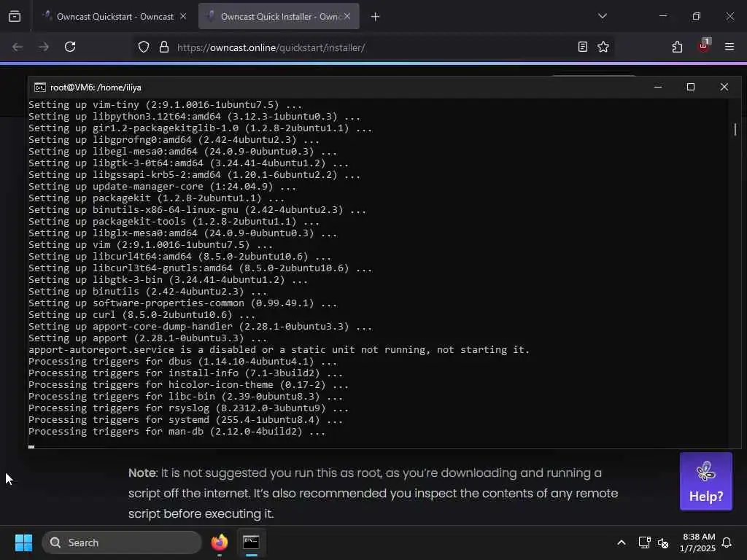Click 'Processing triggers for rsyslog' line
This screenshot has height=560, width=747.
[188, 408]
